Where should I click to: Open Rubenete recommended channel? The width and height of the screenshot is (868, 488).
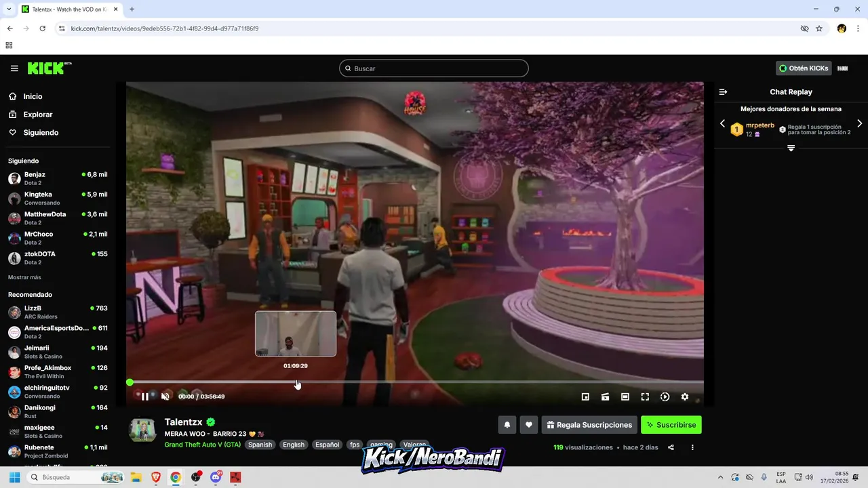pyautogui.click(x=58, y=451)
